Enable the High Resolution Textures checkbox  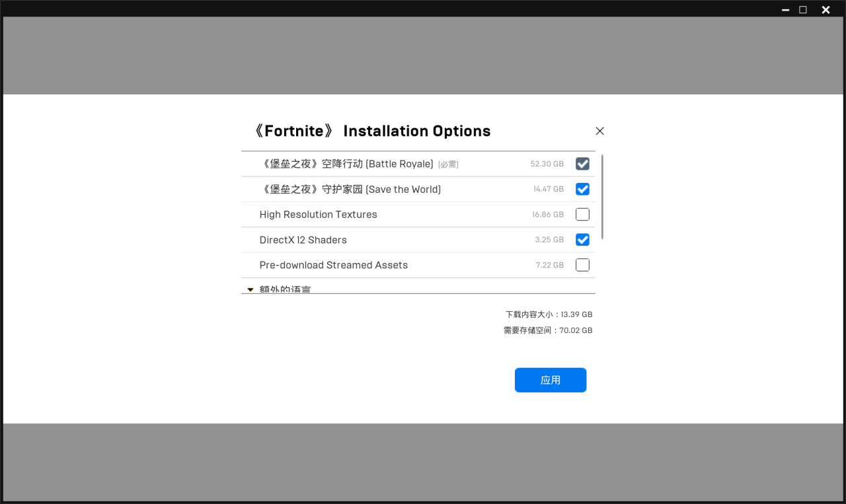[582, 215]
